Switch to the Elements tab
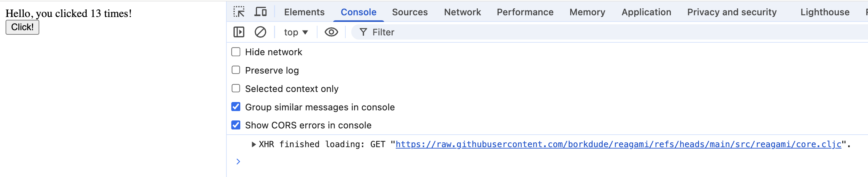This screenshot has height=177, width=868. pos(304,12)
